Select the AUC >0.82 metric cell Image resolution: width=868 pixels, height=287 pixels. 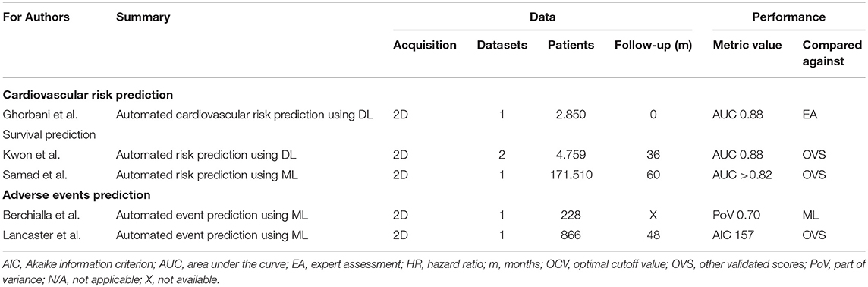739,175
